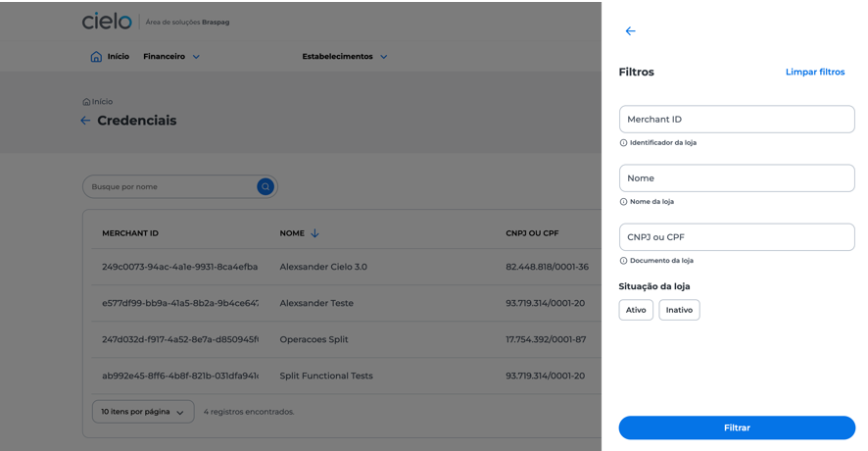Select the Operacoes Split row name
The image size is (868, 451).
point(313,339)
